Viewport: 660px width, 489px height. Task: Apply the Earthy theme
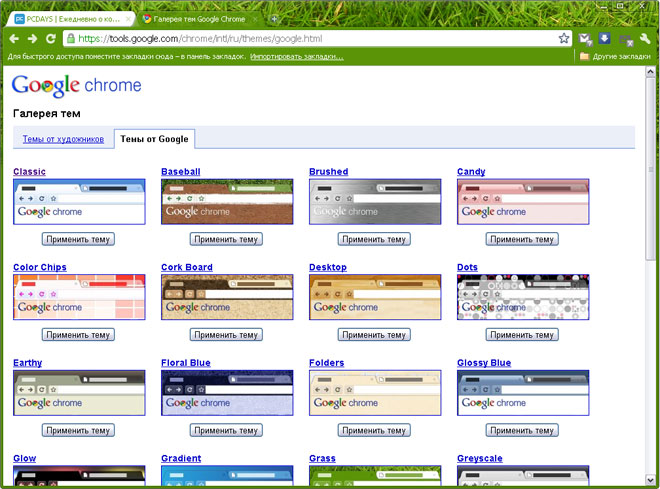point(78,431)
